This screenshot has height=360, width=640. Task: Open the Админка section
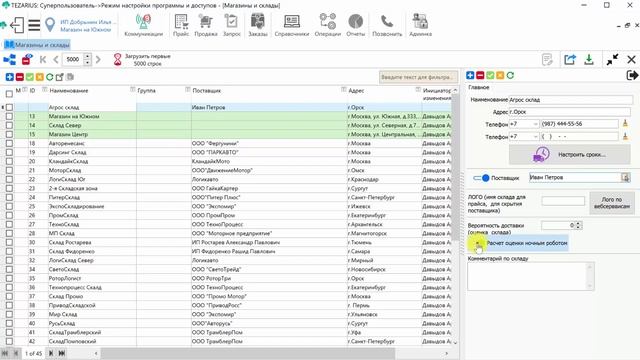420,25
